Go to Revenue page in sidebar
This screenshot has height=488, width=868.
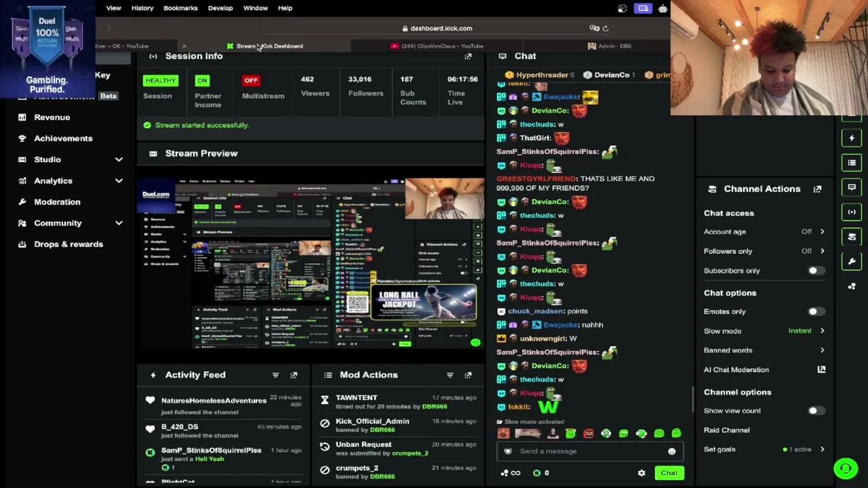pos(52,117)
